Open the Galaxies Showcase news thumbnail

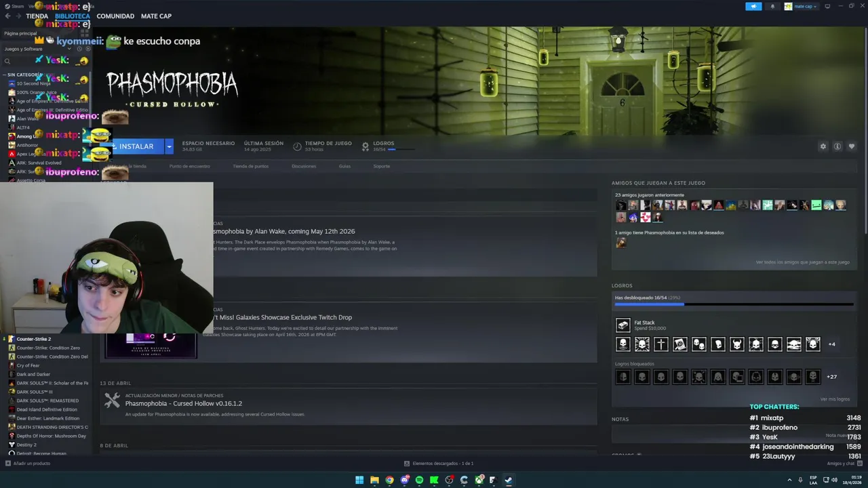point(151,345)
